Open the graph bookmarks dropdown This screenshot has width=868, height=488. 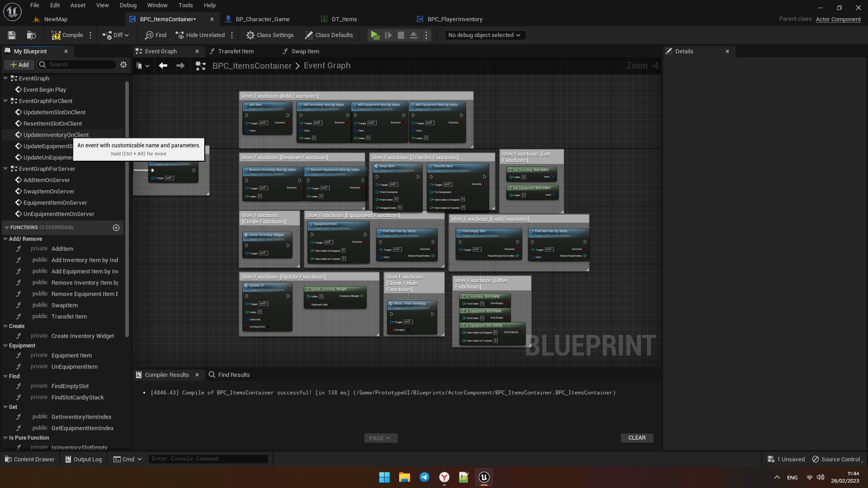(143, 66)
